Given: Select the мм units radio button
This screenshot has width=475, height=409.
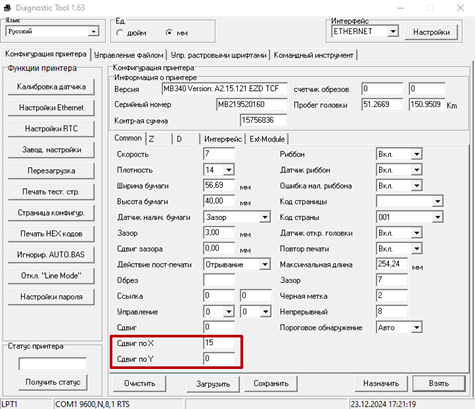Looking at the screenshot, I should tap(169, 33).
